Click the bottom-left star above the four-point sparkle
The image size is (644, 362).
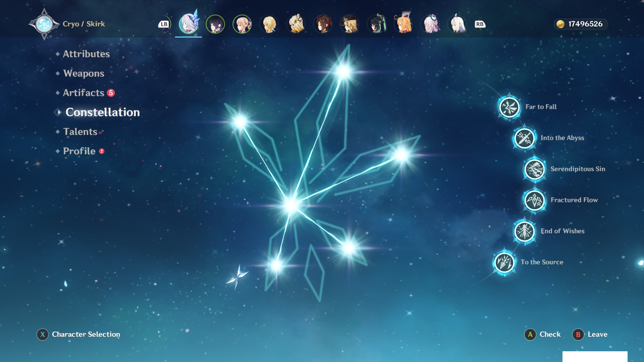click(x=277, y=265)
